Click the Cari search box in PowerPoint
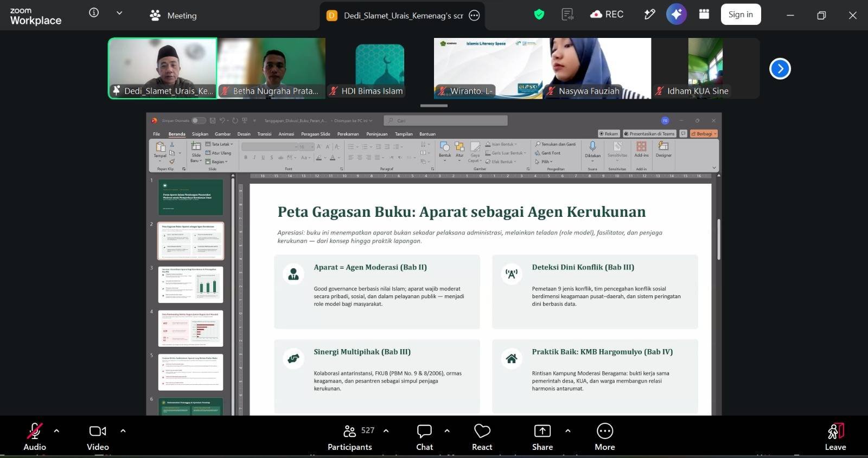This screenshot has height=458, width=868. [446, 120]
